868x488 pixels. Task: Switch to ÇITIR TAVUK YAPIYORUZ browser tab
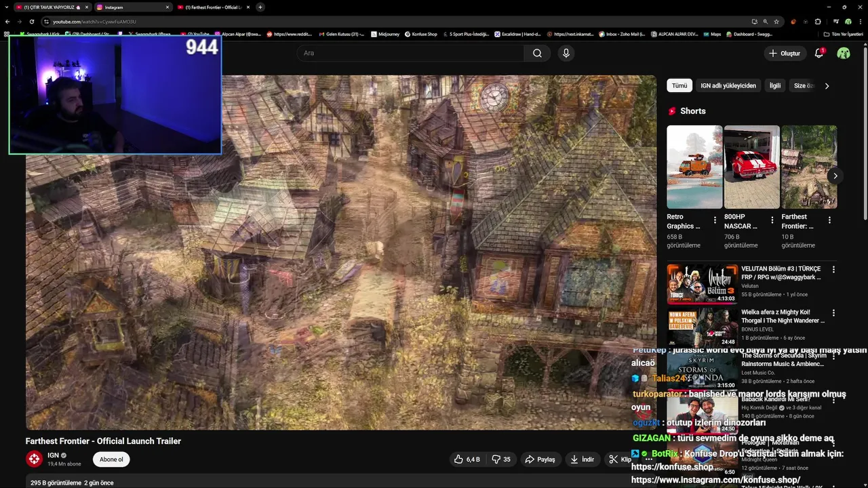[52, 7]
